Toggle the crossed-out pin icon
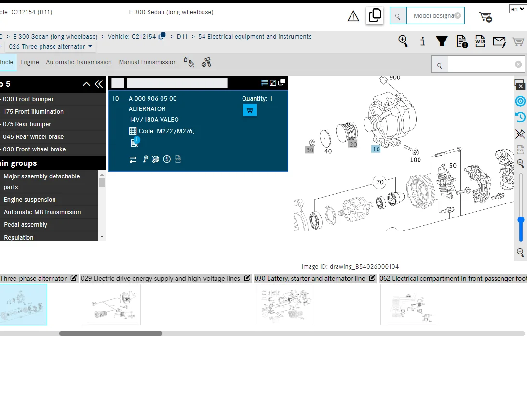 point(520,134)
